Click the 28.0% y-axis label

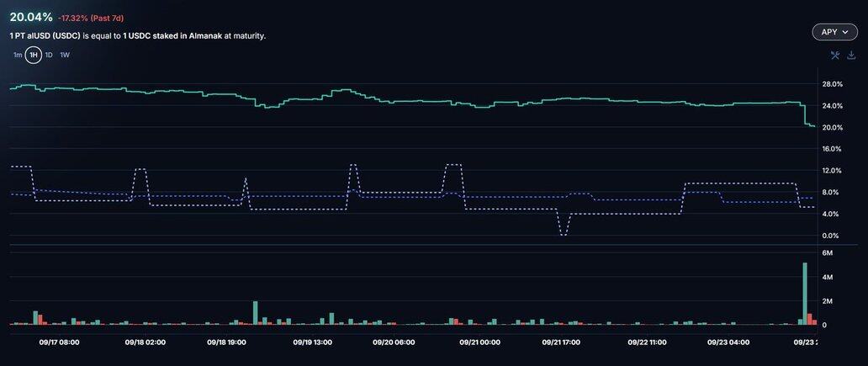[x=832, y=84]
